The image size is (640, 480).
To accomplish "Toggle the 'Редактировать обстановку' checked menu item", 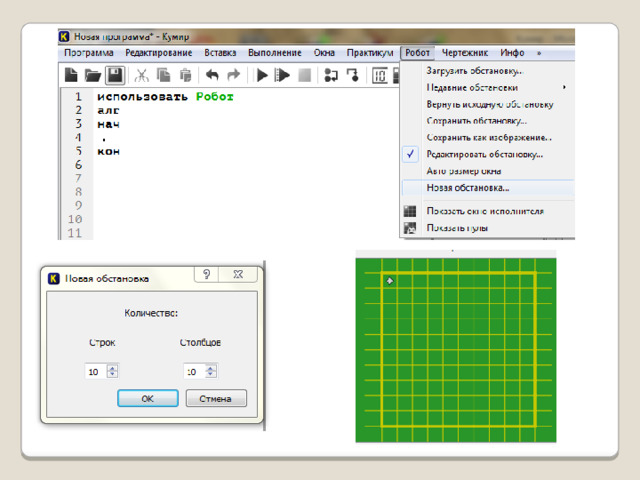I will tap(485, 154).
